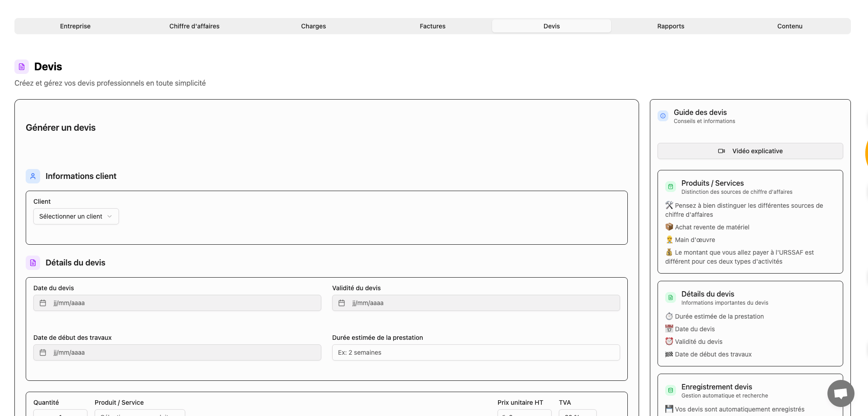868x416 pixels.
Task: Click the person icon beside Informations client
Action: coord(32,176)
